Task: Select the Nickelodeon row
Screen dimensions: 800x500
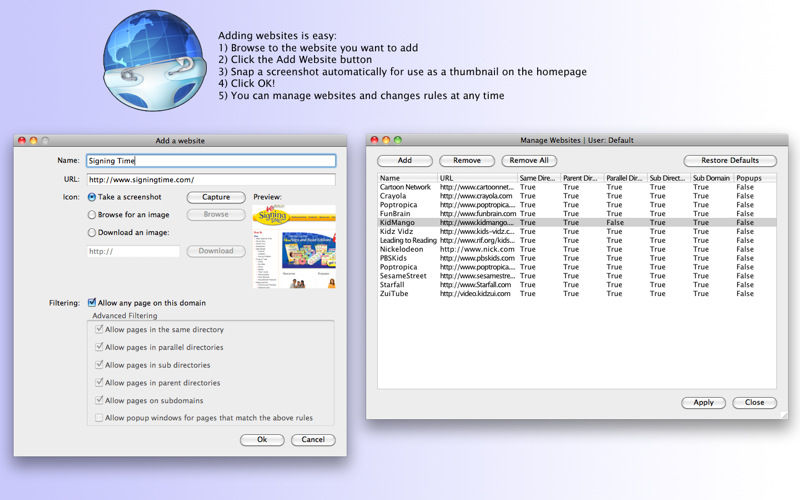Action: click(577, 249)
